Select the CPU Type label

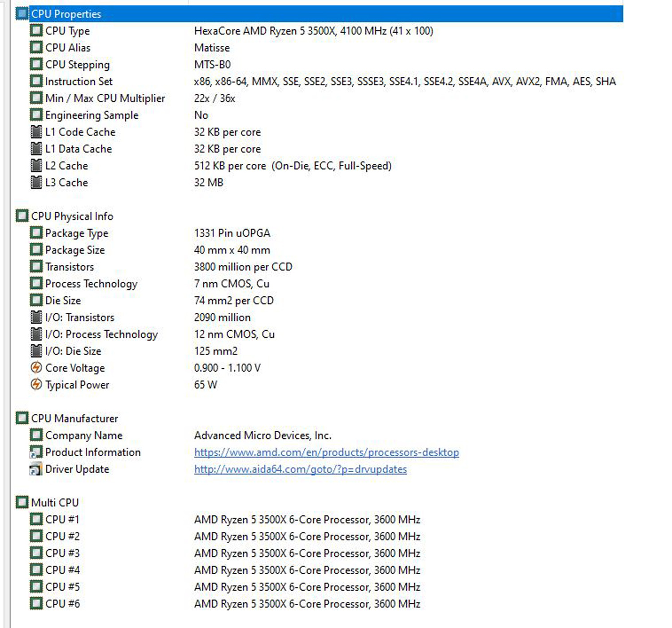point(67,31)
